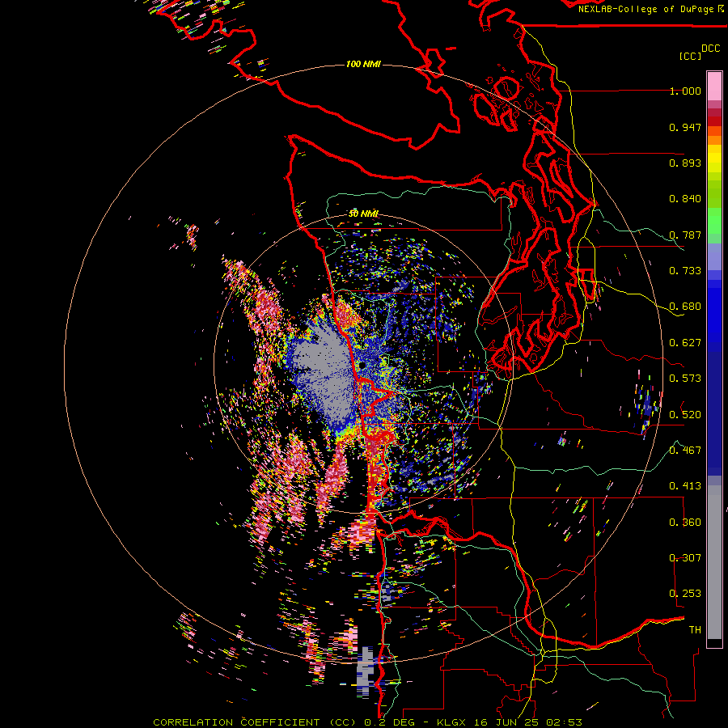The width and height of the screenshot is (728, 728).
Task: Click the 0.520 scale value
Action: [685, 414]
